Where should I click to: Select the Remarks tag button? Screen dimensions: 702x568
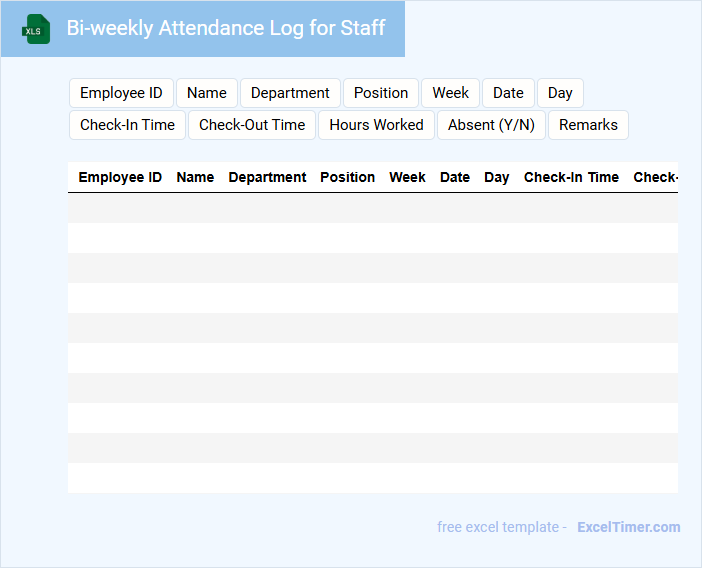point(588,125)
